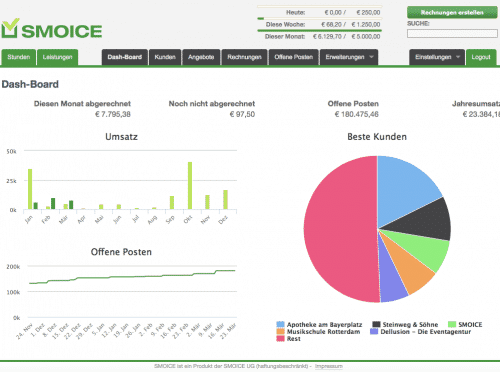The image size is (500, 372).
Task: Toggle Dellusion legend swatch
Action: click(374, 332)
